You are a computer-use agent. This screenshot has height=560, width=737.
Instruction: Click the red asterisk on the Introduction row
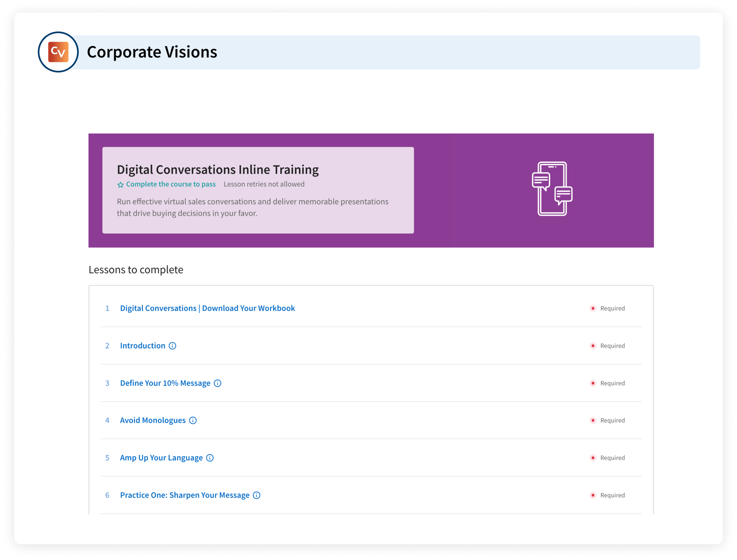(593, 346)
